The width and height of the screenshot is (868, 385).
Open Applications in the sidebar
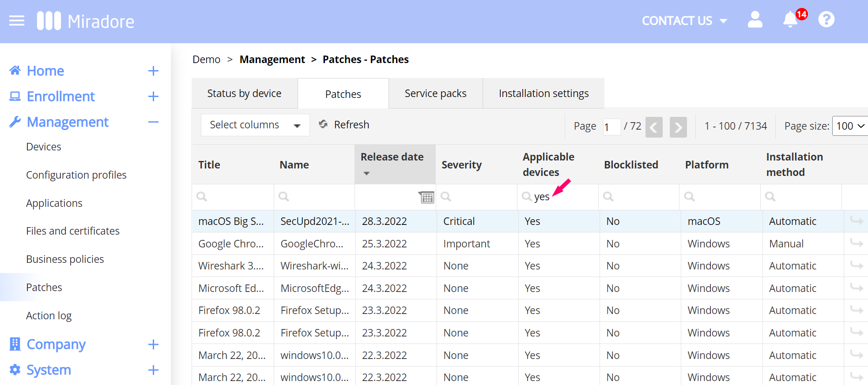click(54, 203)
